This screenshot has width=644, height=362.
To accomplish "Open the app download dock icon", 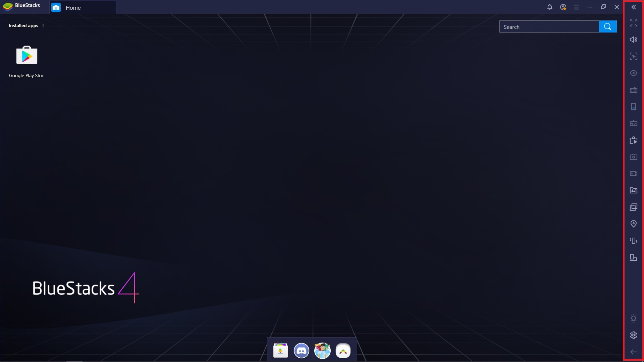I will click(x=280, y=351).
